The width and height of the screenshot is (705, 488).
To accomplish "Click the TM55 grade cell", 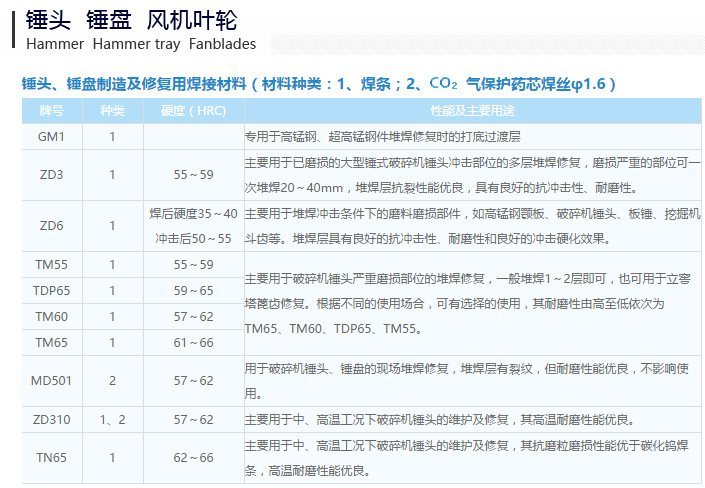I will click(51, 265).
